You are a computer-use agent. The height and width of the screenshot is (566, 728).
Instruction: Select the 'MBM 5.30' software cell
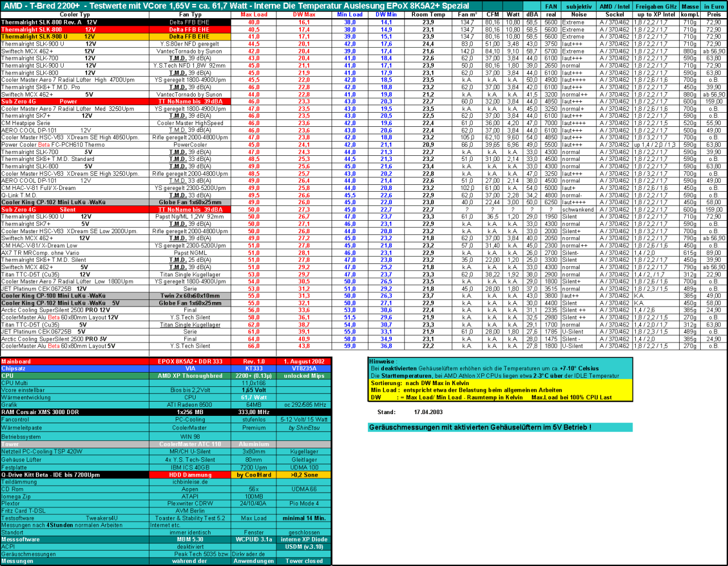pyautogui.click(x=191, y=539)
